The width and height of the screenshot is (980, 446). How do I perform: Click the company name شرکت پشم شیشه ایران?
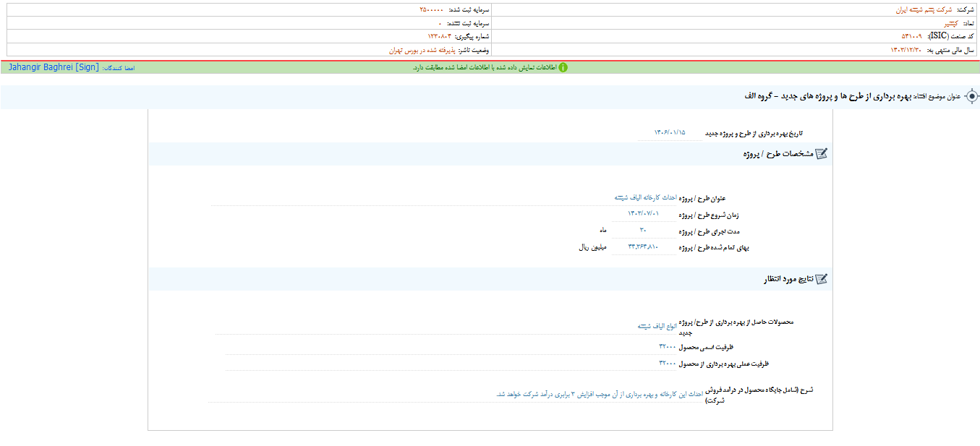tap(924, 10)
